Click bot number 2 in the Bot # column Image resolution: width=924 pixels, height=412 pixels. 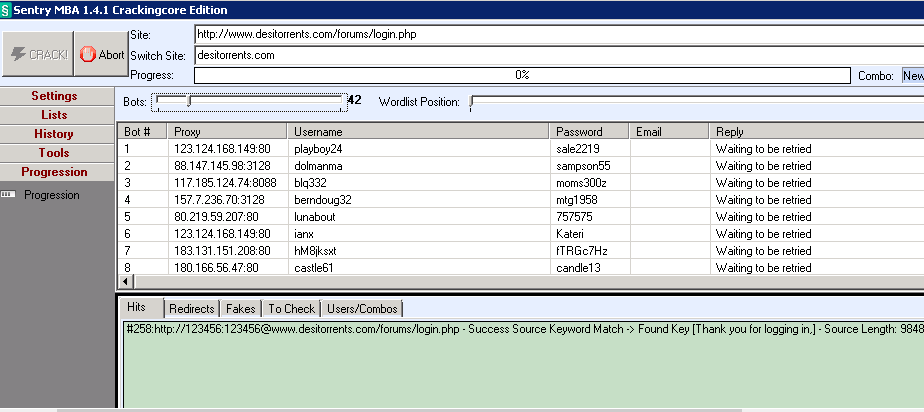(127, 166)
